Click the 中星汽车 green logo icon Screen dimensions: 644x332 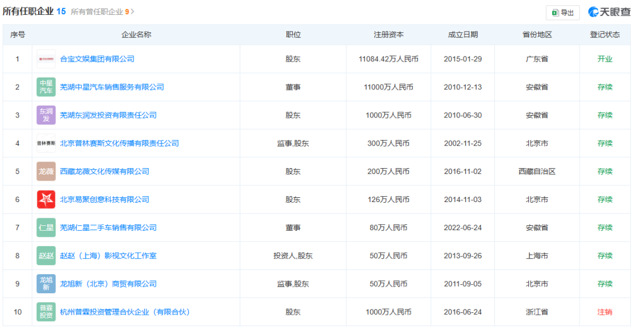46,87
